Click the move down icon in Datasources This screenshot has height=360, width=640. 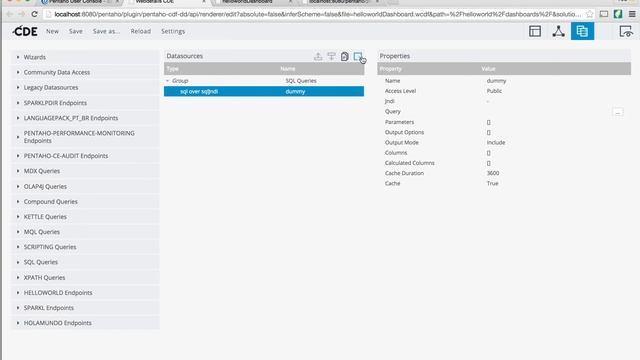click(331, 56)
